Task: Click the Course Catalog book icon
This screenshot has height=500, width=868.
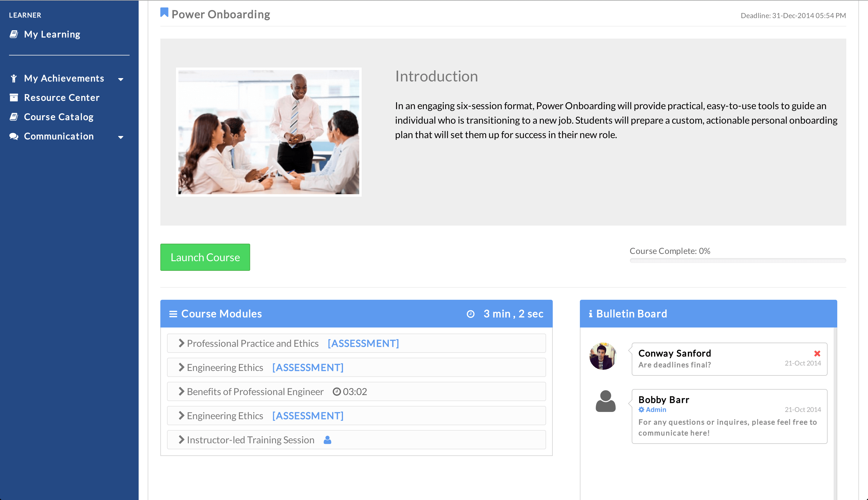Action: point(14,117)
